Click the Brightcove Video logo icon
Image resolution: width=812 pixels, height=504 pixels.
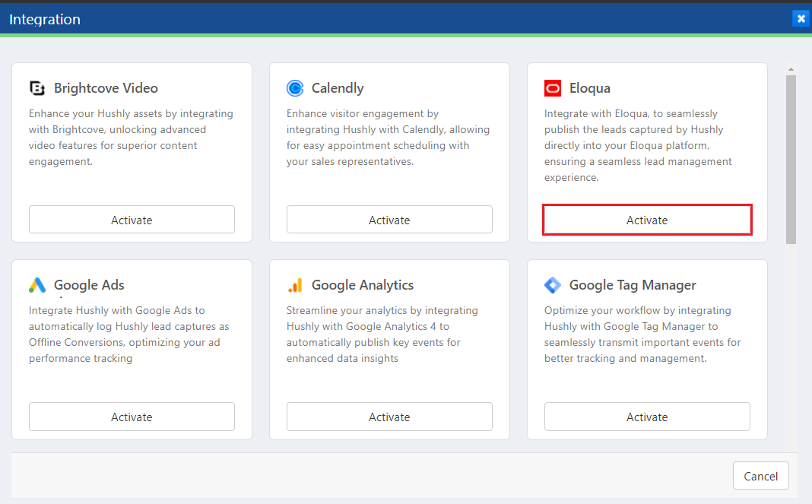pos(36,89)
